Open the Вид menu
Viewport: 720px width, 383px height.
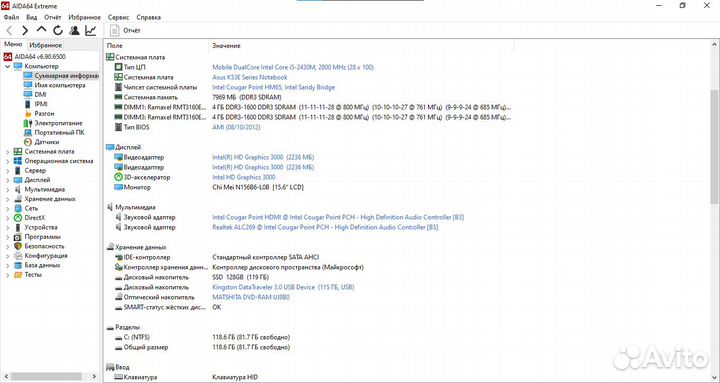tap(32, 17)
